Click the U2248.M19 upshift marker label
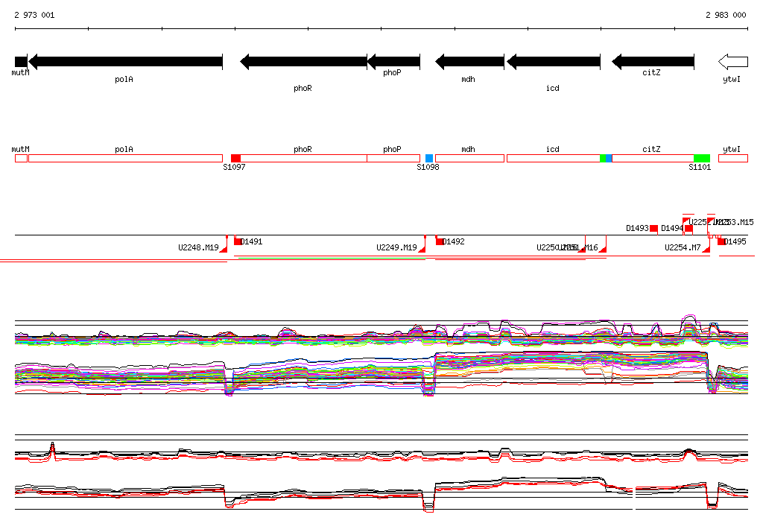The width and height of the screenshot is (763, 532). pyautogui.click(x=198, y=247)
